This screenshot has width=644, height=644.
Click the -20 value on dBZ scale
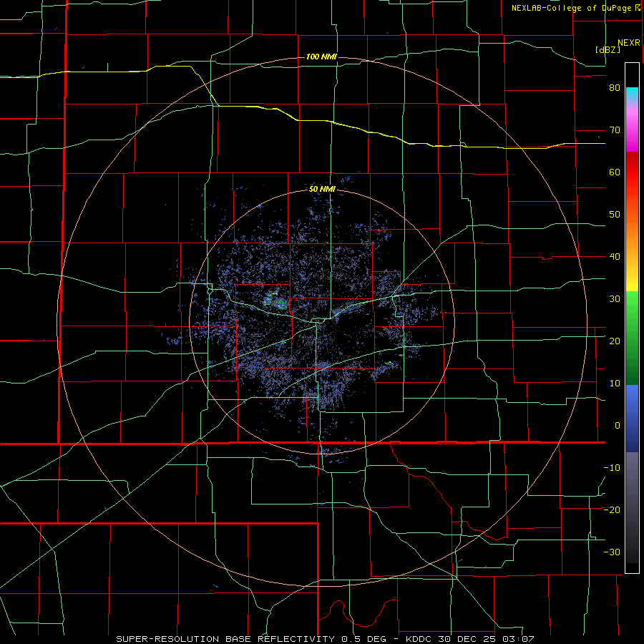612,510
